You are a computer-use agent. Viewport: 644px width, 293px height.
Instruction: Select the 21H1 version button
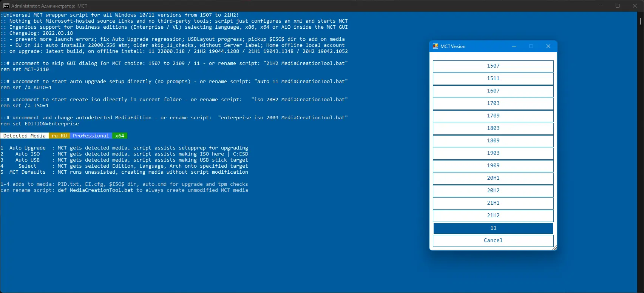493,203
